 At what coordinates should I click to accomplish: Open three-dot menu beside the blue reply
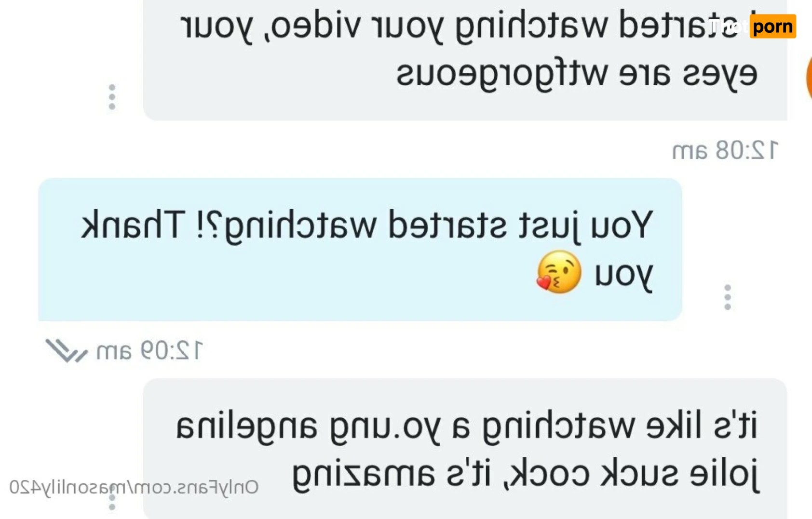(x=728, y=297)
